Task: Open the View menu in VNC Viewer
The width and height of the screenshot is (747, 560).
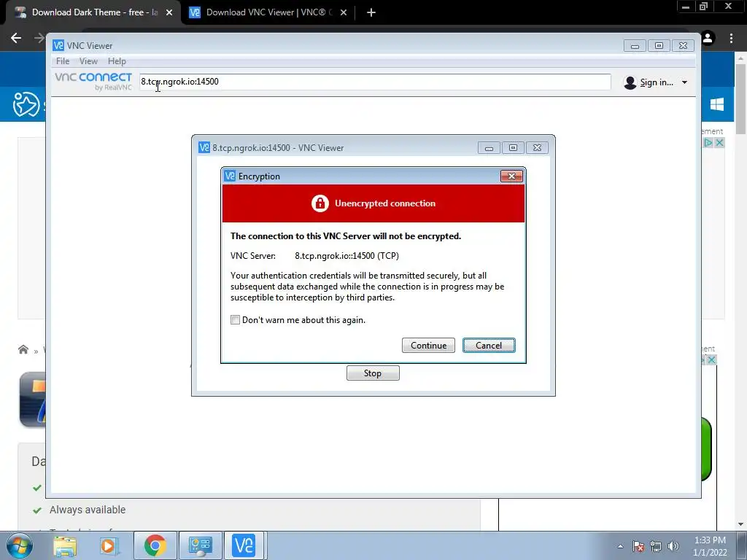Action: pos(88,61)
